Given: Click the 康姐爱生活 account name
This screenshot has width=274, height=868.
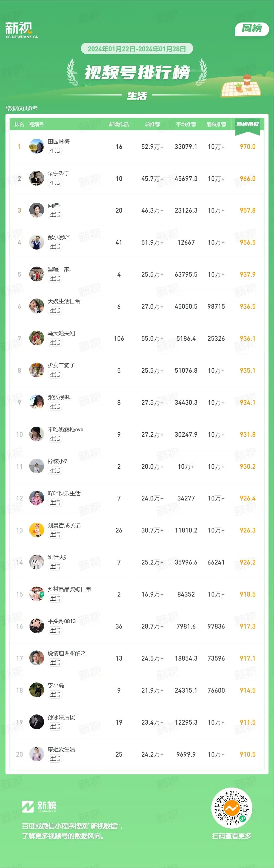Looking at the screenshot, I should click(x=61, y=749).
